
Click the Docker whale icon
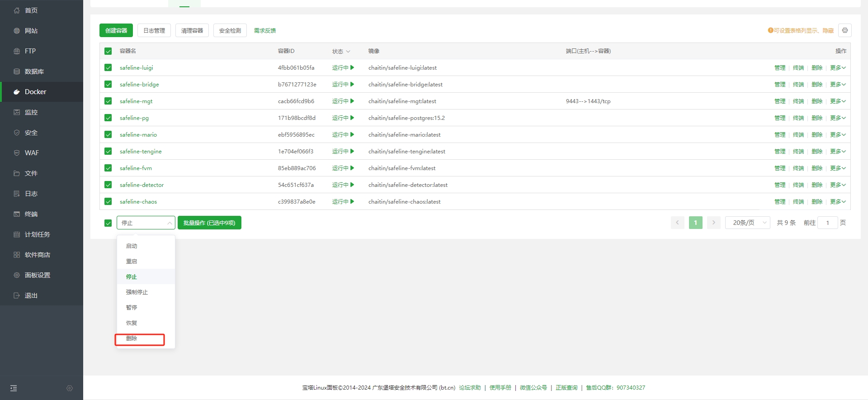pos(17,92)
